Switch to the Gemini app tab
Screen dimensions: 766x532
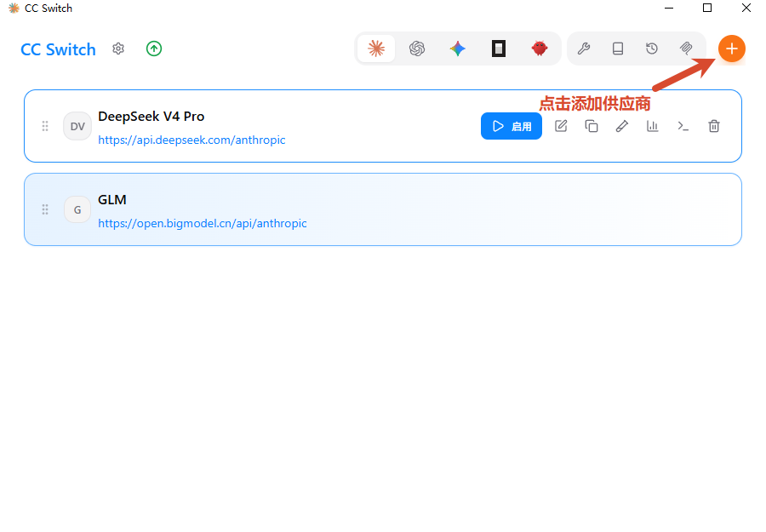coord(458,49)
